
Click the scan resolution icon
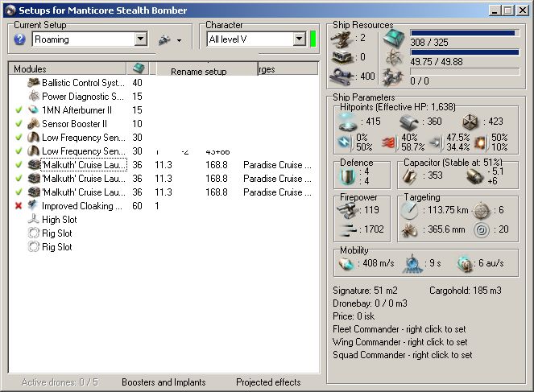[409, 230]
